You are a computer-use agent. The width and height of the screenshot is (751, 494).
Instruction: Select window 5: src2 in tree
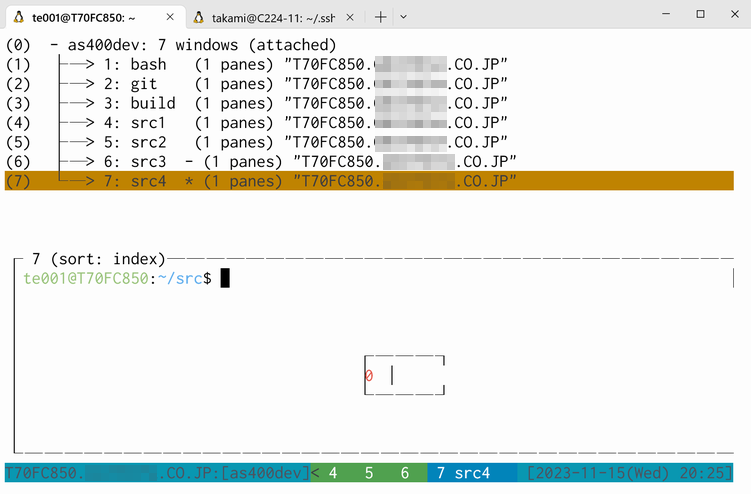[369, 142]
